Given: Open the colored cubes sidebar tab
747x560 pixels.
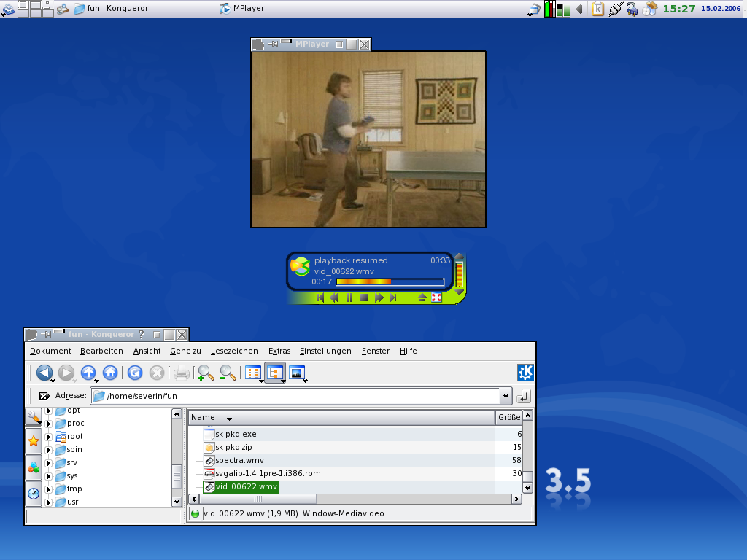Looking at the screenshot, I should (x=34, y=467).
